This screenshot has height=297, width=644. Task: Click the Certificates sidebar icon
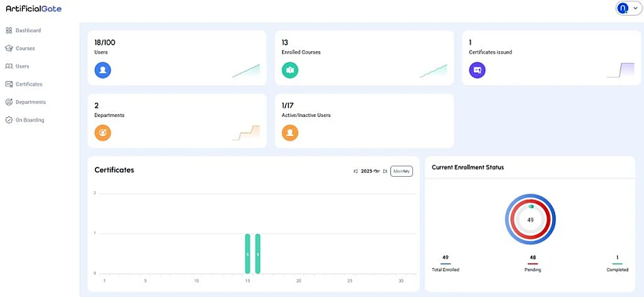point(9,84)
